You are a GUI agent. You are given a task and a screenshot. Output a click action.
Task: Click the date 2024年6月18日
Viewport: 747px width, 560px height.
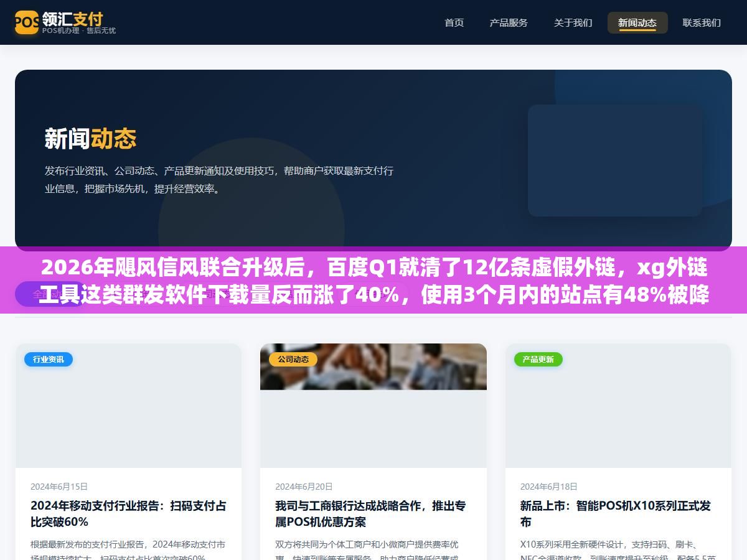tap(549, 487)
